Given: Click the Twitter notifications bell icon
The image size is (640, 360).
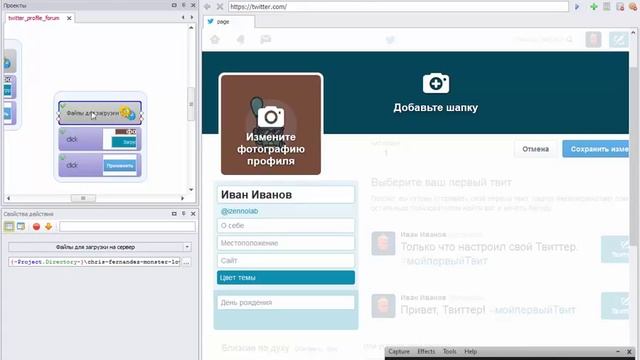Looking at the screenshot, I should [x=241, y=39].
